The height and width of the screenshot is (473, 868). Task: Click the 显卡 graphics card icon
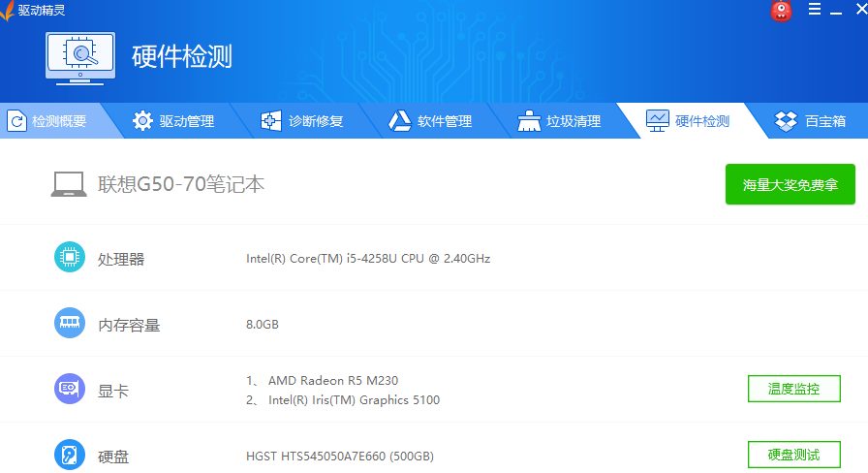tap(70, 389)
